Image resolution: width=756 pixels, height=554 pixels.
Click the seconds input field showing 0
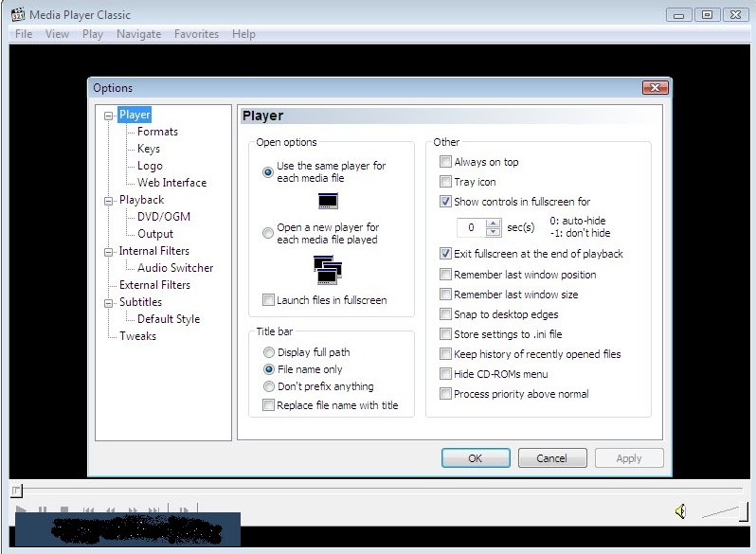tap(471, 227)
